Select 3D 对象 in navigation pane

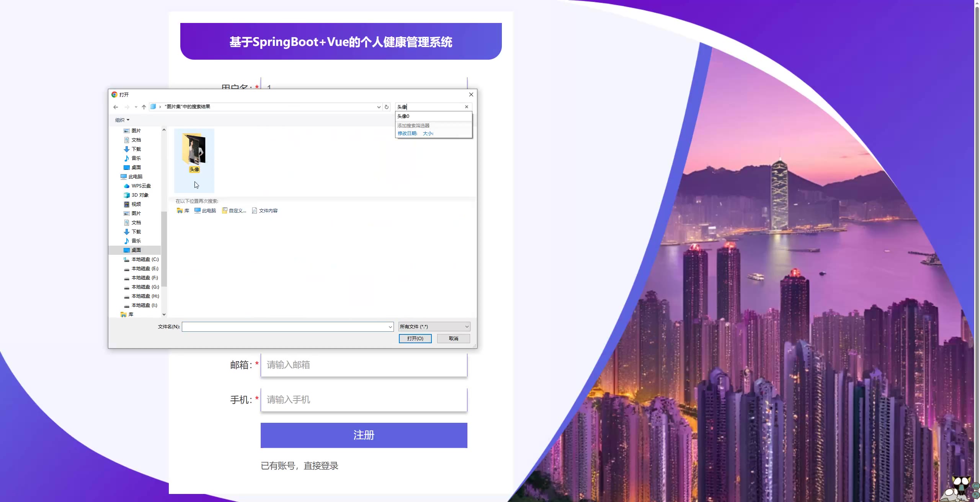[x=140, y=195]
